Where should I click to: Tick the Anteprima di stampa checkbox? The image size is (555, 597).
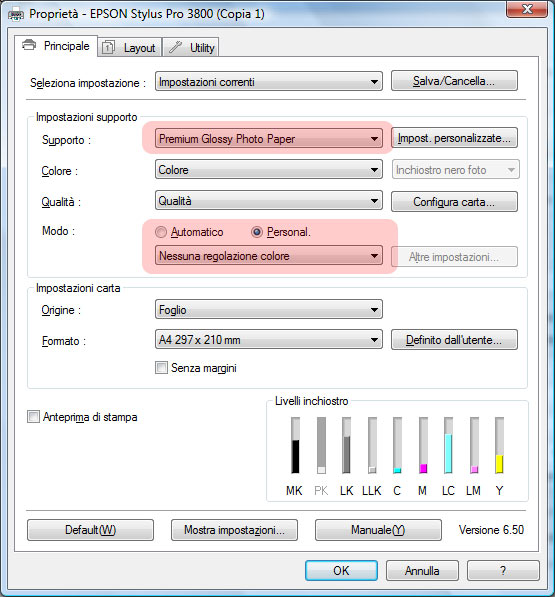click(x=33, y=417)
